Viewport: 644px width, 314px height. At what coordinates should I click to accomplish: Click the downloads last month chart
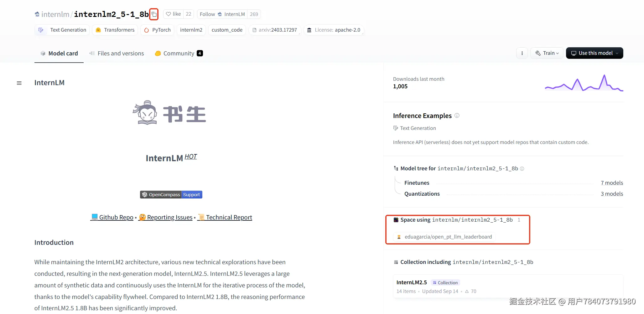click(584, 83)
